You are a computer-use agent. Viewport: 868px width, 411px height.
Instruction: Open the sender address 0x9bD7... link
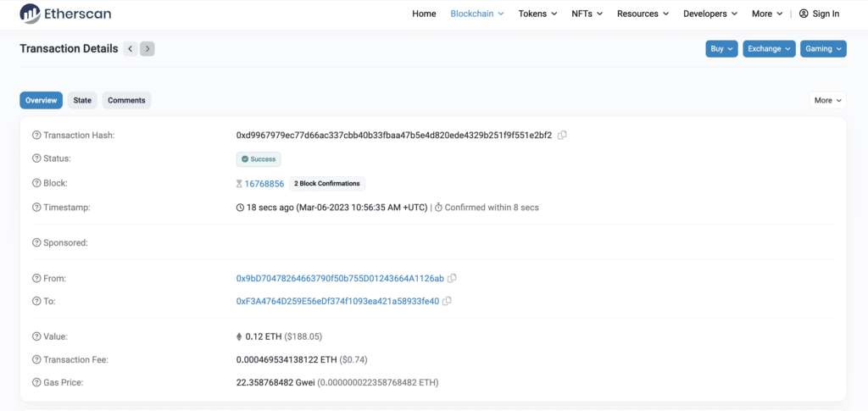point(339,278)
